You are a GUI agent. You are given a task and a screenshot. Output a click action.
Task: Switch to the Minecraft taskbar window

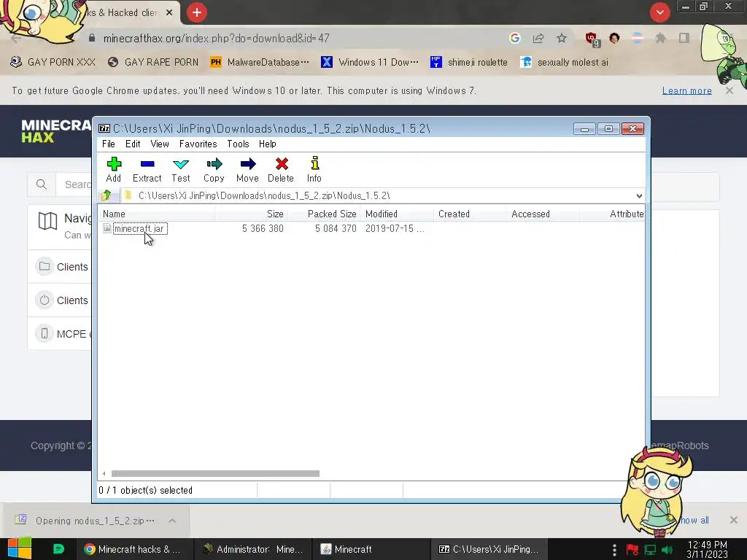(x=371, y=549)
